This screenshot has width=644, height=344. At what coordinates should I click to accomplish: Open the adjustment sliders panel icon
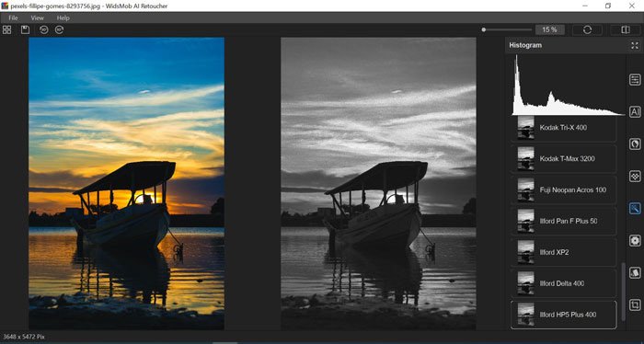(x=635, y=80)
